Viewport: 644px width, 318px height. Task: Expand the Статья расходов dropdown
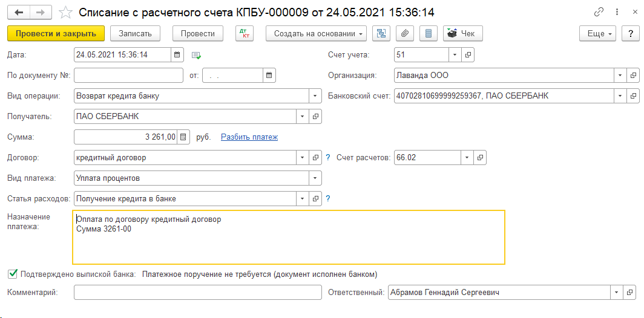click(x=303, y=198)
